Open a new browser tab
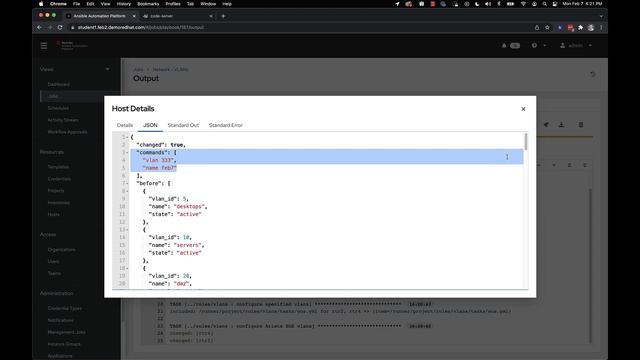Image resolution: width=640 pixels, height=360 pixels. (x=223, y=16)
